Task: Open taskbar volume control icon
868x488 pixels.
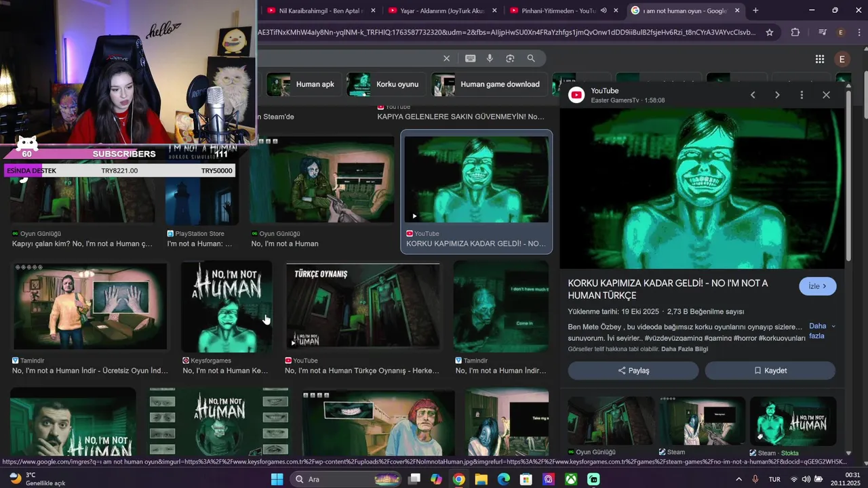Action: 808,479
